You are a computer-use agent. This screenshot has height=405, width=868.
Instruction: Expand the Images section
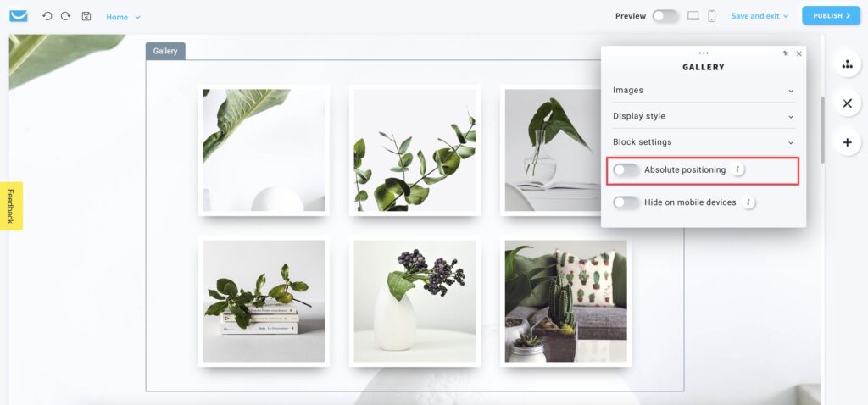(x=704, y=90)
